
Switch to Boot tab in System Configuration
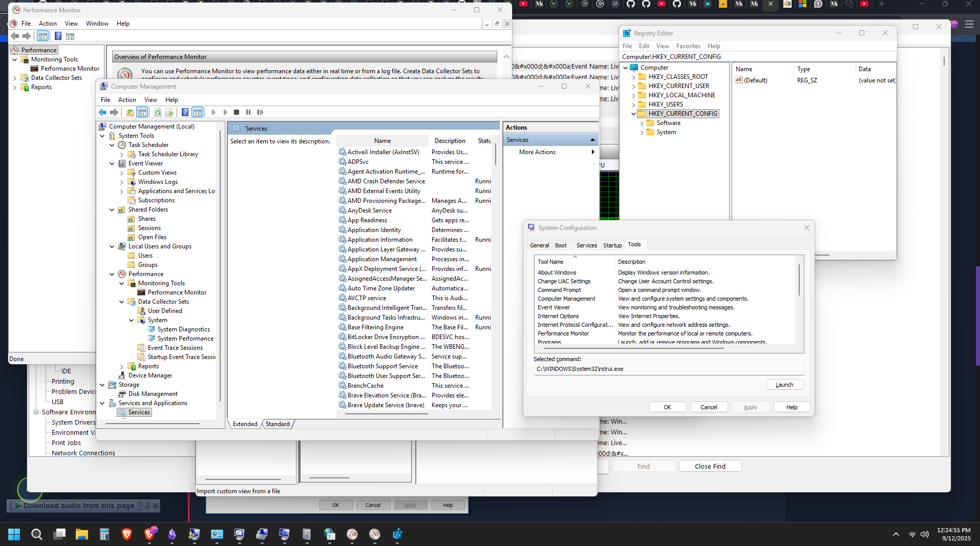[561, 245]
